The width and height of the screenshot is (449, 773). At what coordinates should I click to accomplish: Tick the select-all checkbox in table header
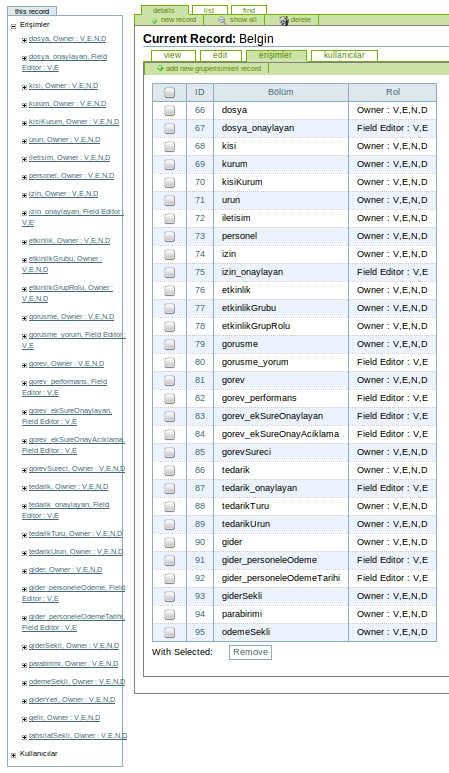coord(170,92)
